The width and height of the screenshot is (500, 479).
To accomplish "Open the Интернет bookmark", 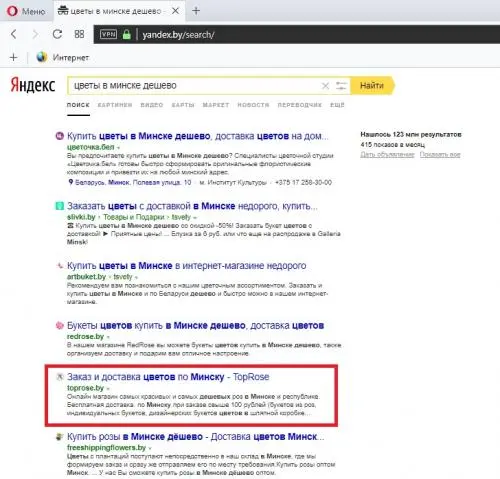I will coord(63,57).
